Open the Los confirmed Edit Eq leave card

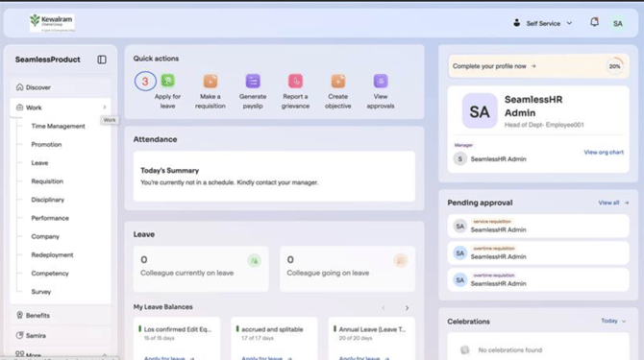tap(177, 339)
